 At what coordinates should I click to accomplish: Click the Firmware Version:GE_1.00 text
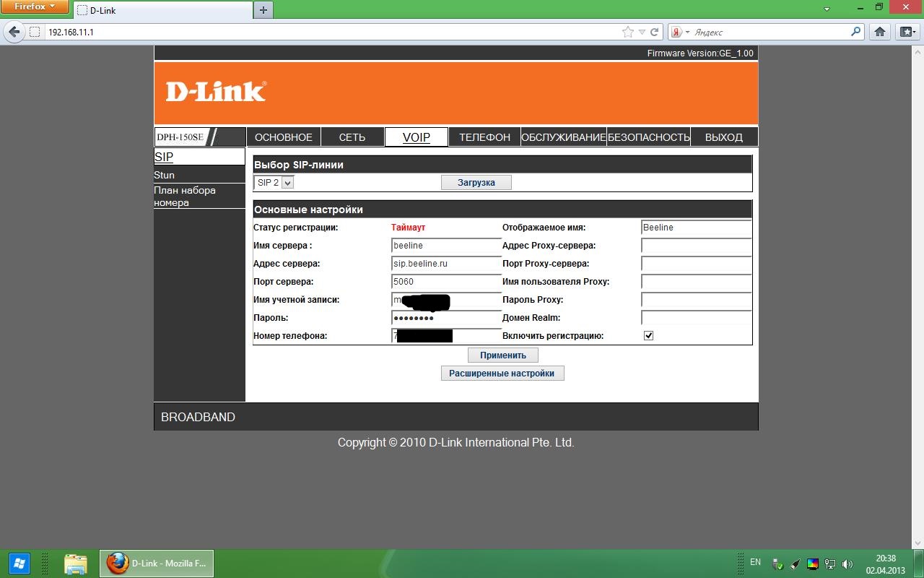click(x=700, y=53)
